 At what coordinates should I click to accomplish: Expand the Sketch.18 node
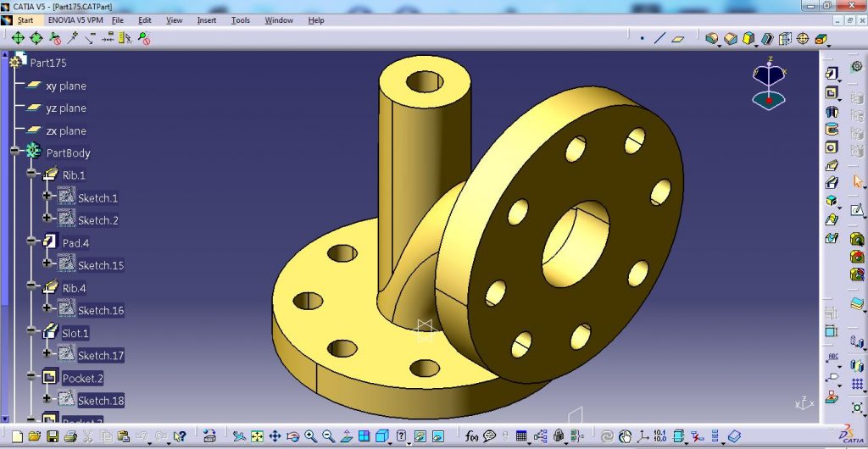point(47,397)
